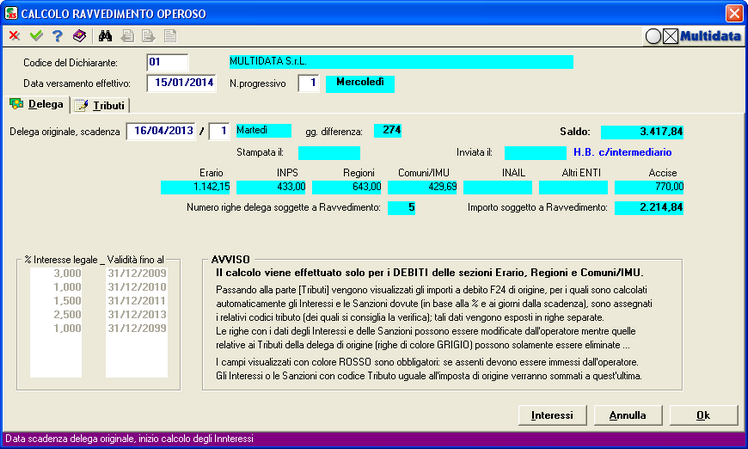The width and height of the screenshot is (748, 449).
Task: Click the Accise amount 770,00
Action: coord(649,187)
